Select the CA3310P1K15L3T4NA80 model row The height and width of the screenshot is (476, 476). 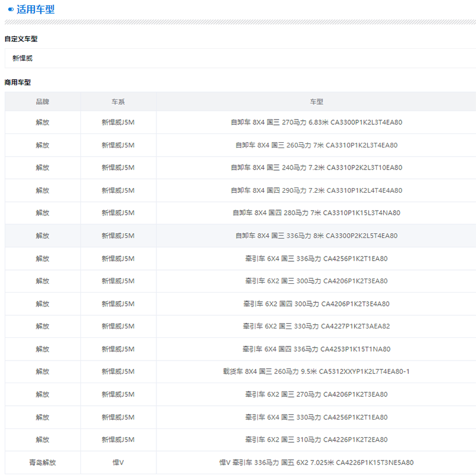pyautogui.click(x=316, y=213)
